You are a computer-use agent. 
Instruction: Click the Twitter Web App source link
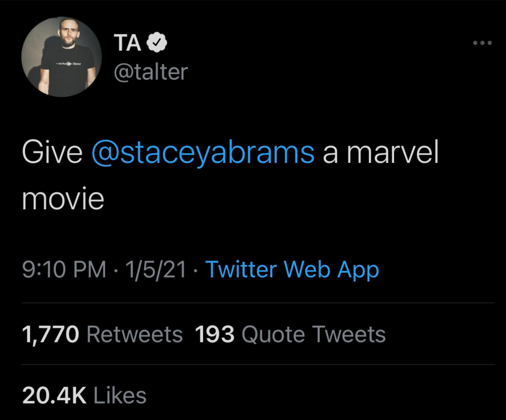292,270
